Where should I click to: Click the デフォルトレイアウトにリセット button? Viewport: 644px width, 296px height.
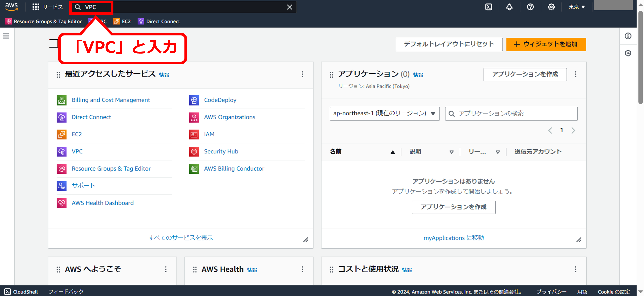click(449, 44)
